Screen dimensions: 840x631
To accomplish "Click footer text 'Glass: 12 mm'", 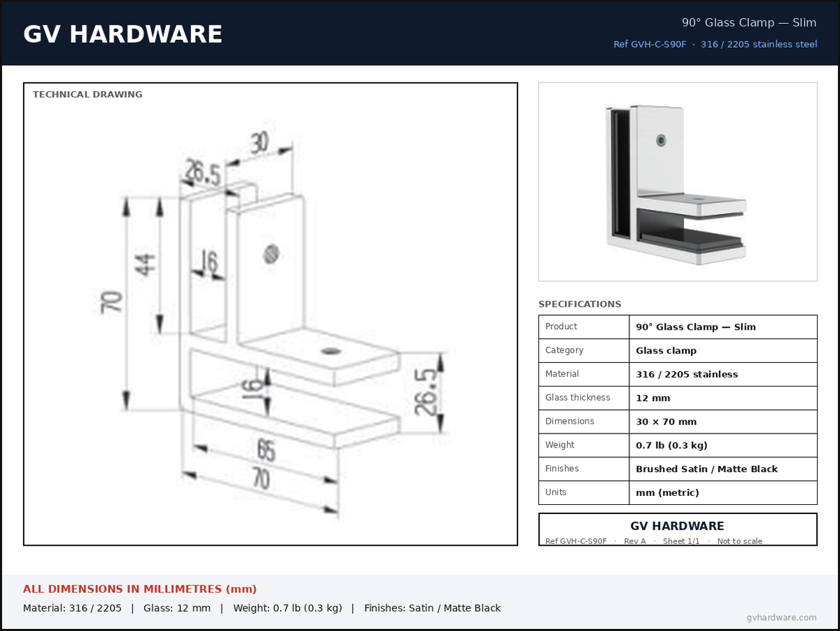I will (177, 608).
